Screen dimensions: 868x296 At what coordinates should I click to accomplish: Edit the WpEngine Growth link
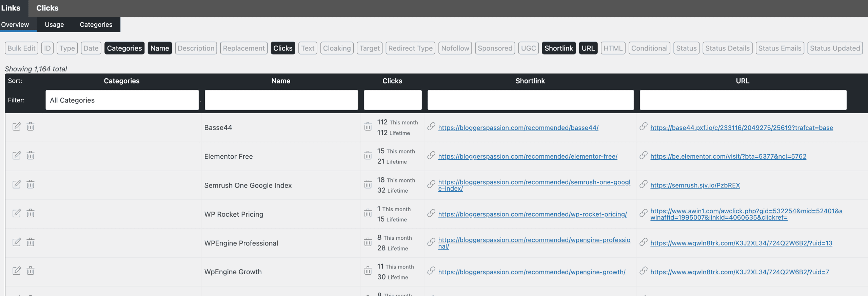pyautogui.click(x=17, y=271)
